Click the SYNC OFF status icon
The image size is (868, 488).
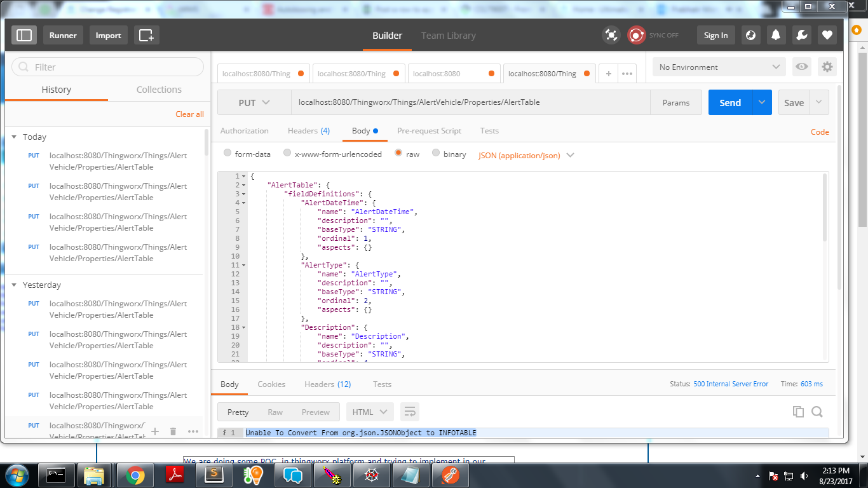pyautogui.click(x=637, y=35)
